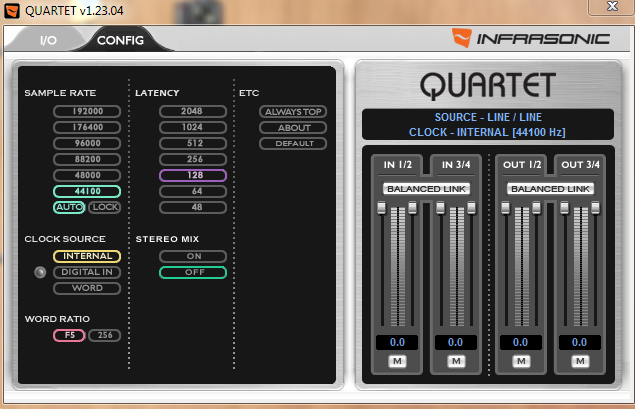Viewport: 635px width, 409px height.
Task: Set latency to 256 samples
Action: point(192,159)
